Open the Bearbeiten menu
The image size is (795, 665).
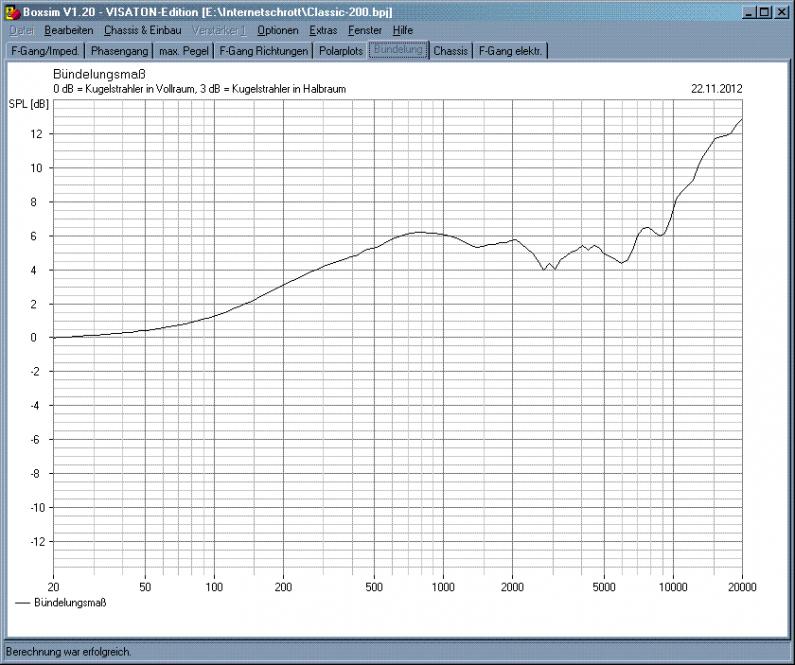[x=68, y=30]
